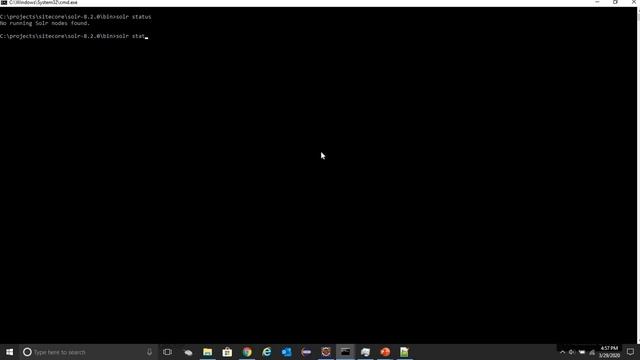Screen dimensions: 640x360
Task: Restore down the Command Prompt window
Action: 616,2
